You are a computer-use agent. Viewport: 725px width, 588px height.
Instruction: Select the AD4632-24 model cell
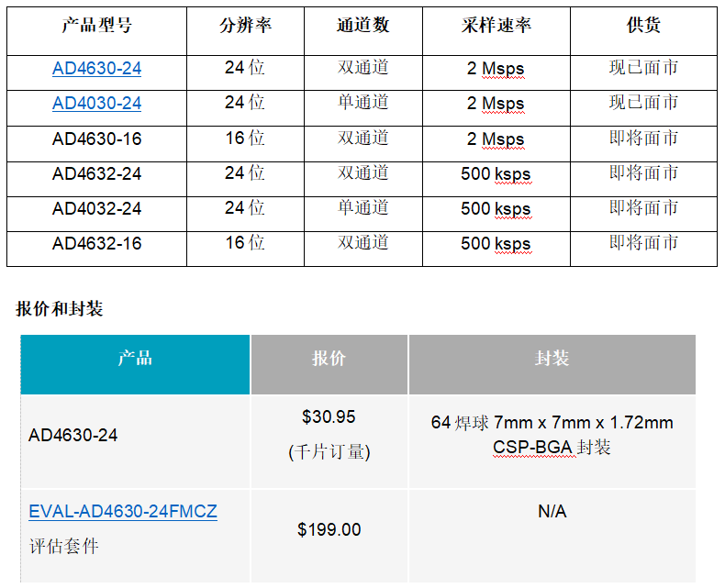pyautogui.click(x=96, y=174)
